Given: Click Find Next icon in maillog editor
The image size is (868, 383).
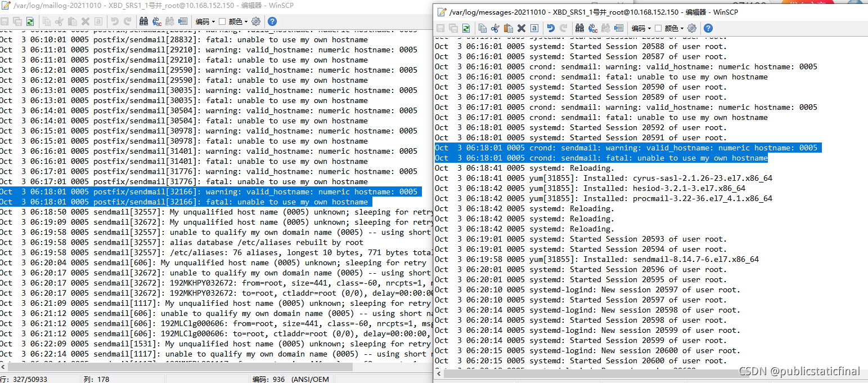Looking at the screenshot, I should tap(170, 21).
